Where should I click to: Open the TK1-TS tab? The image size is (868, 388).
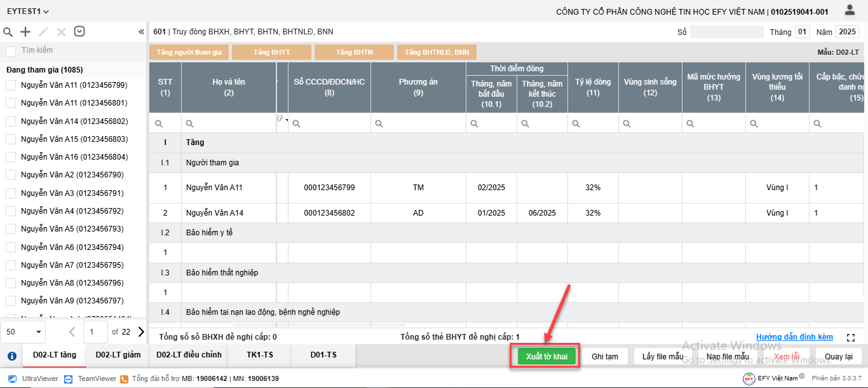point(260,355)
